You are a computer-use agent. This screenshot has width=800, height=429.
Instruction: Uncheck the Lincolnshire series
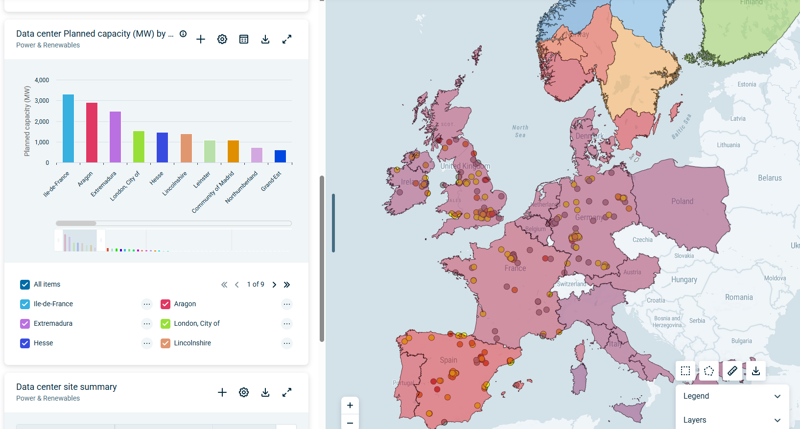(x=165, y=343)
